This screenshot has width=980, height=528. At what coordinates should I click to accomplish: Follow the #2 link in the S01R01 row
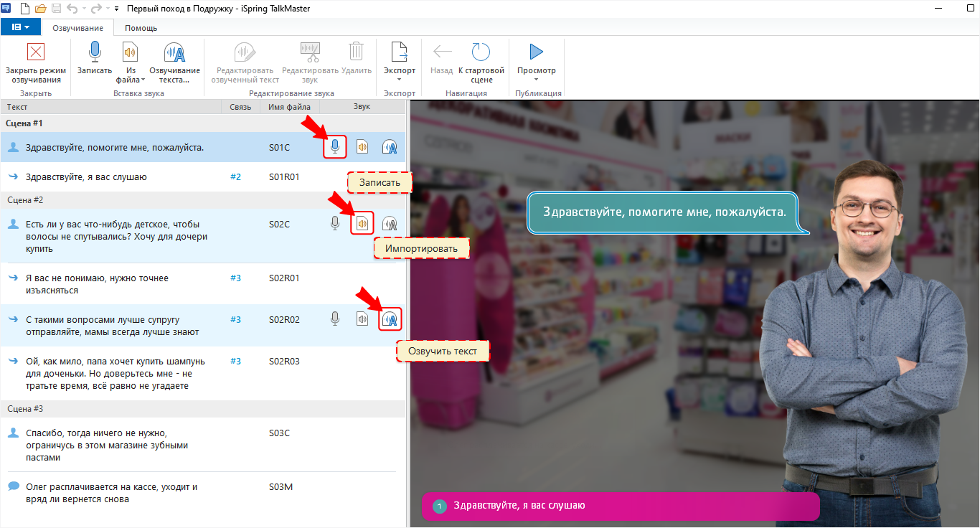[236, 176]
